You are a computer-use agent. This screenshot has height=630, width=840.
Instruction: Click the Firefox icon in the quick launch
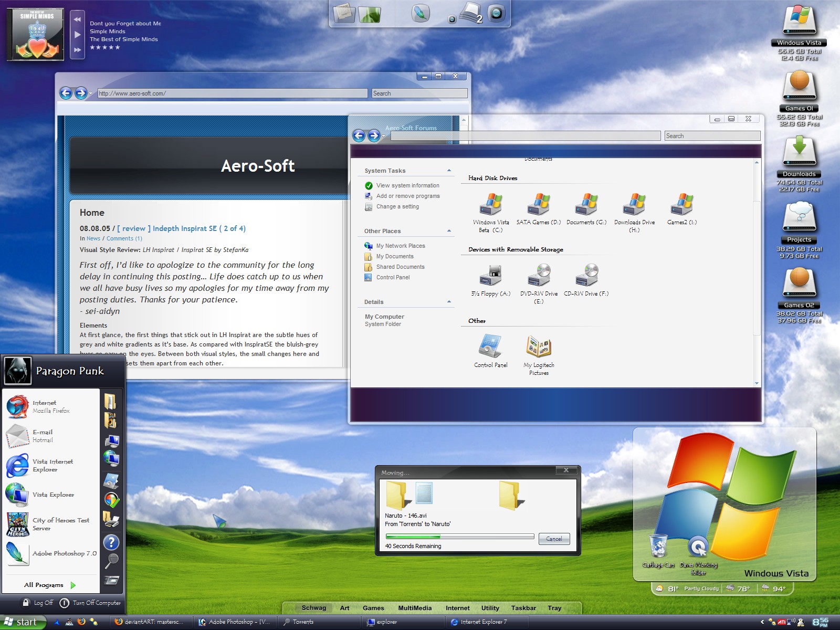tap(81, 622)
